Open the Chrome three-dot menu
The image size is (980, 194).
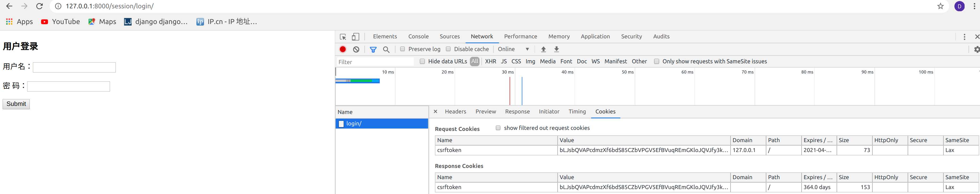point(974,6)
